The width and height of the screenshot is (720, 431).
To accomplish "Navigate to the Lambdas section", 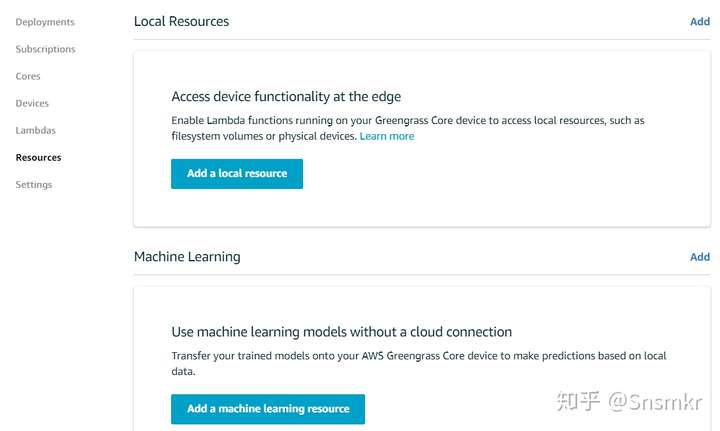I will (x=35, y=130).
